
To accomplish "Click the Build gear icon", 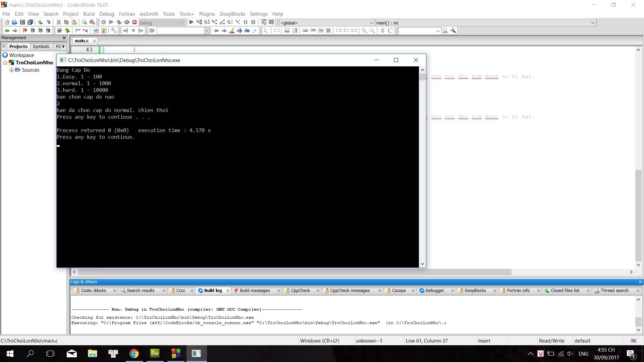I will tap(104, 22).
